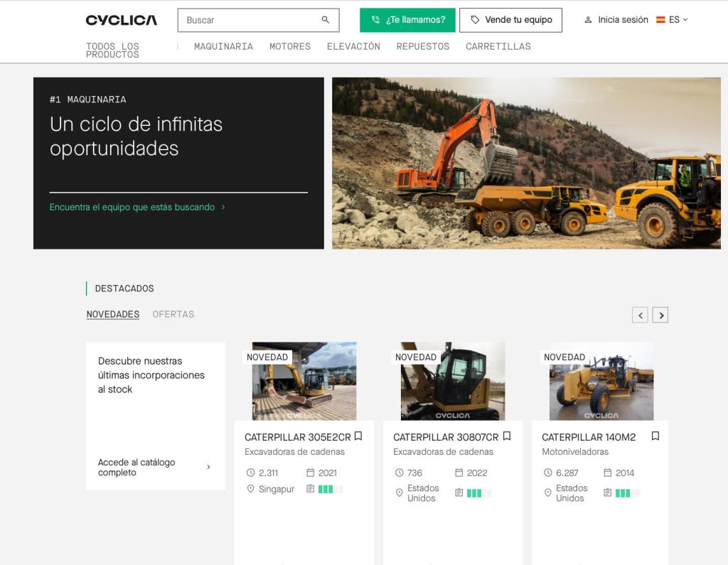Viewport: 728px width, 565px height.
Task: Click the hours clock icon next to 2.311
Action: tap(251, 473)
